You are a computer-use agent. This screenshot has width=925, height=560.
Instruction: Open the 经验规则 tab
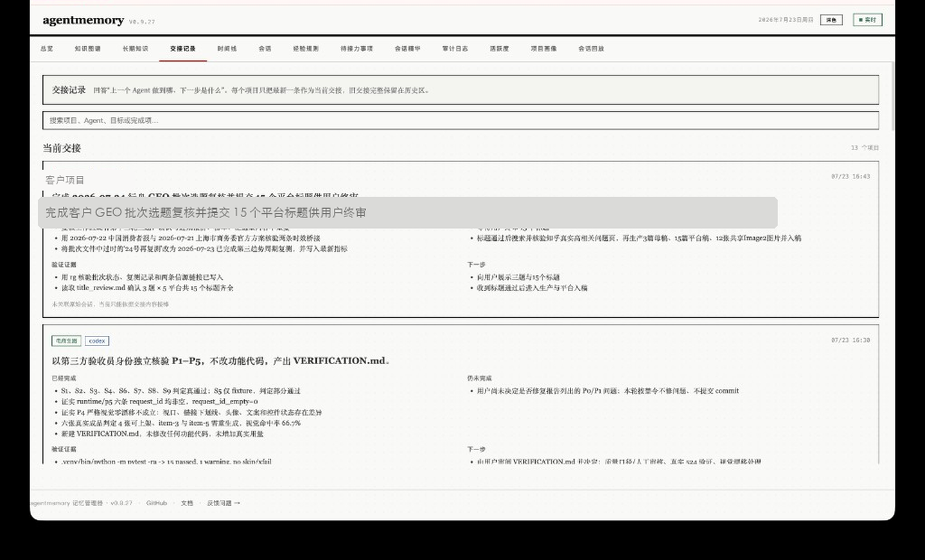tap(306, 49)
